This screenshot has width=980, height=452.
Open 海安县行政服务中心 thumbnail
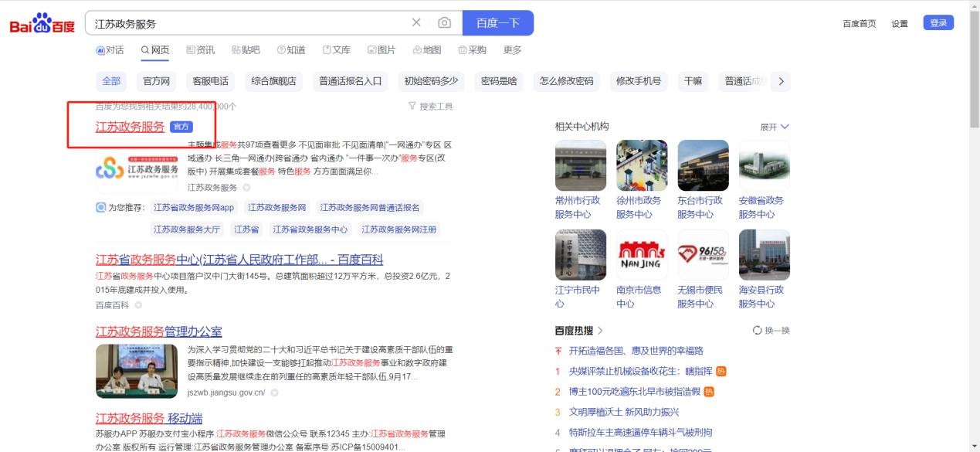(765, 255)
